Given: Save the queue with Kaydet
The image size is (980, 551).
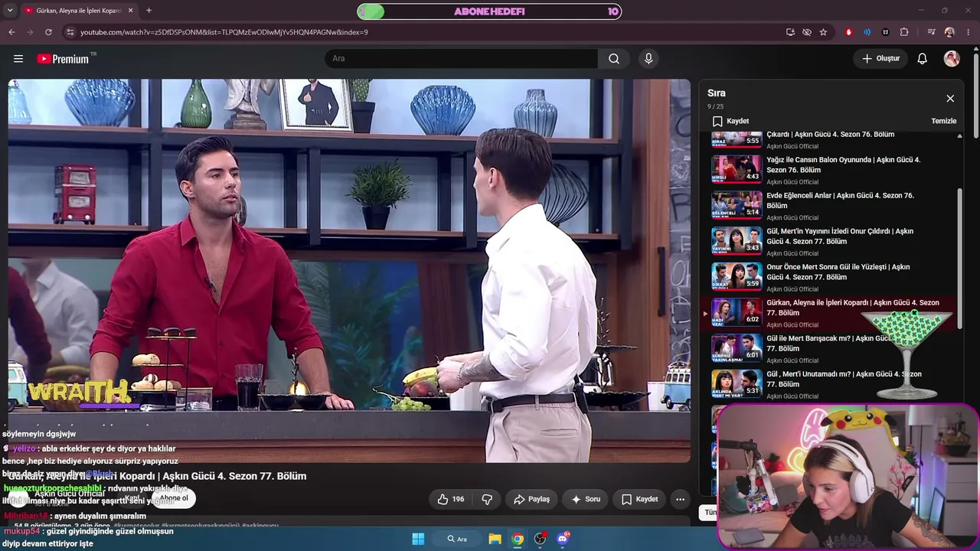Looking at the screenshot, I should click(730, 121).
